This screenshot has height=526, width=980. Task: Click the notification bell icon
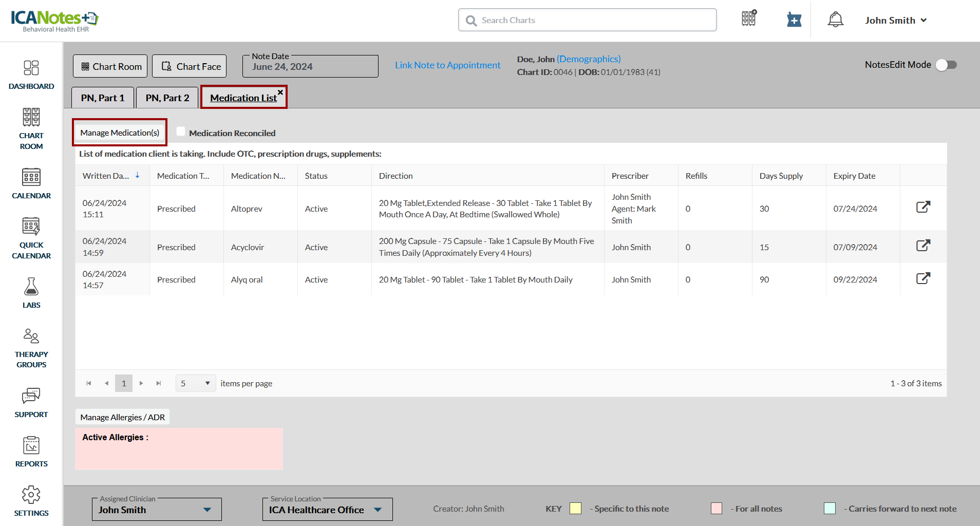[x=835, y=20]
